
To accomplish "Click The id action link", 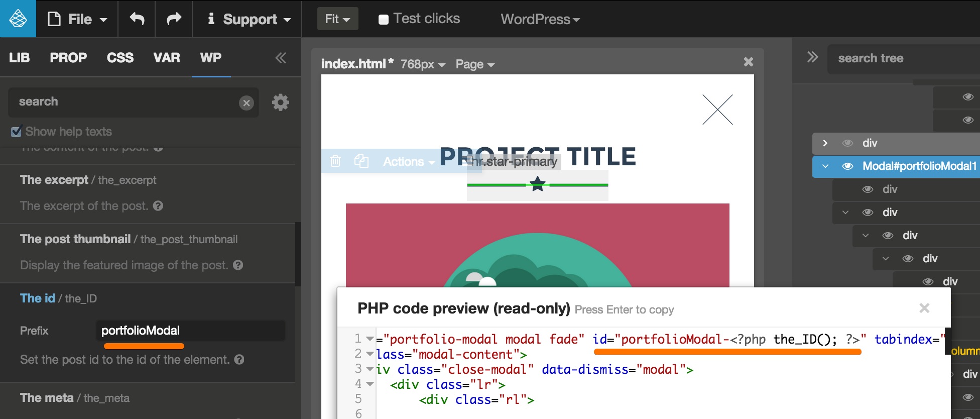I will point(37,298).
